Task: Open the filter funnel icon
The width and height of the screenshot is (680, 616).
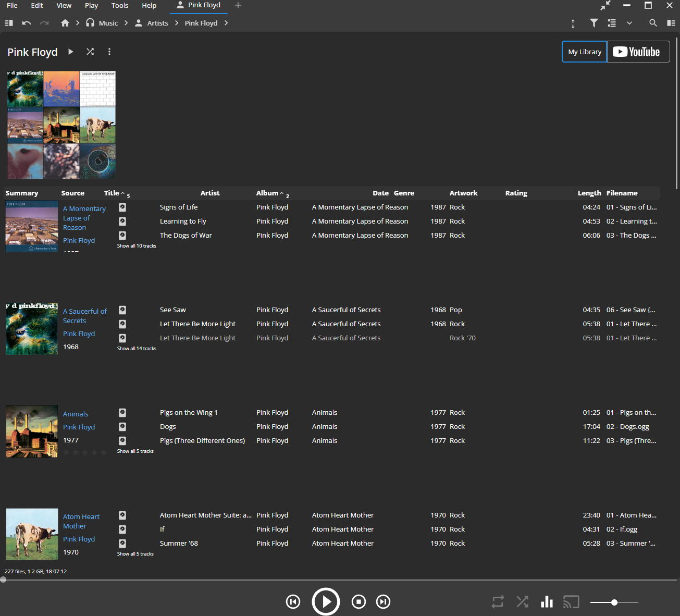Action: 594,23
